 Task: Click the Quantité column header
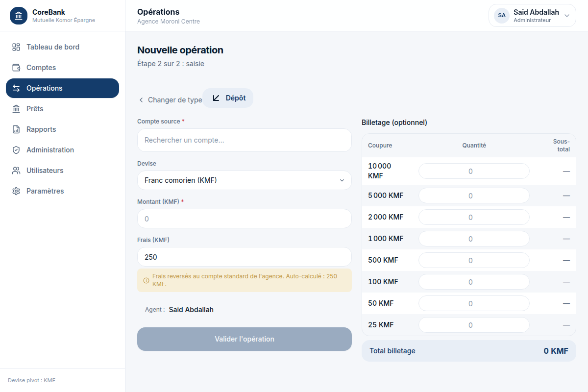(x=474, y=146)
